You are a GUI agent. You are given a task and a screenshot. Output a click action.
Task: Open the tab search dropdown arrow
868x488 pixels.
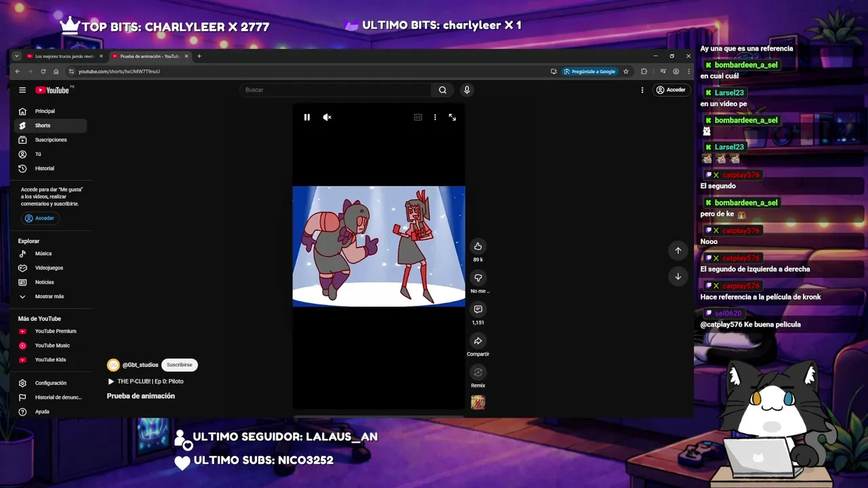pyautogui.click(x=16, y=56)
